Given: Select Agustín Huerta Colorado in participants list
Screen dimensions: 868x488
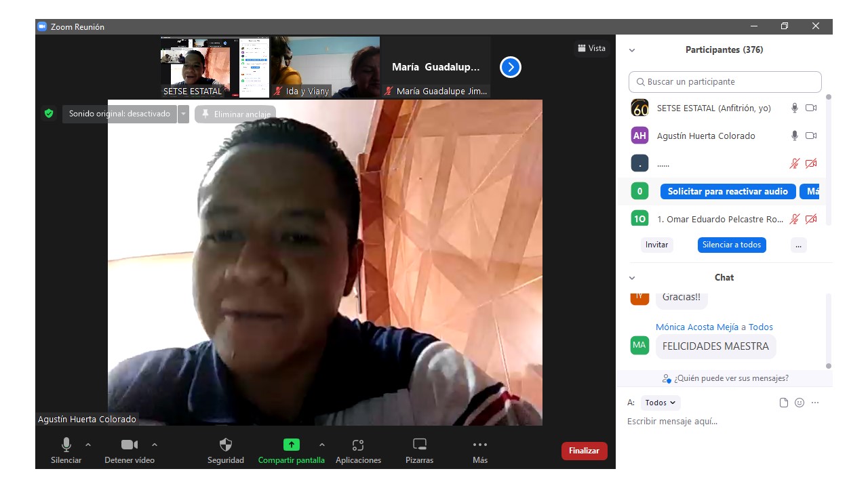Looking at the screenshot, I should click(724, 136).
